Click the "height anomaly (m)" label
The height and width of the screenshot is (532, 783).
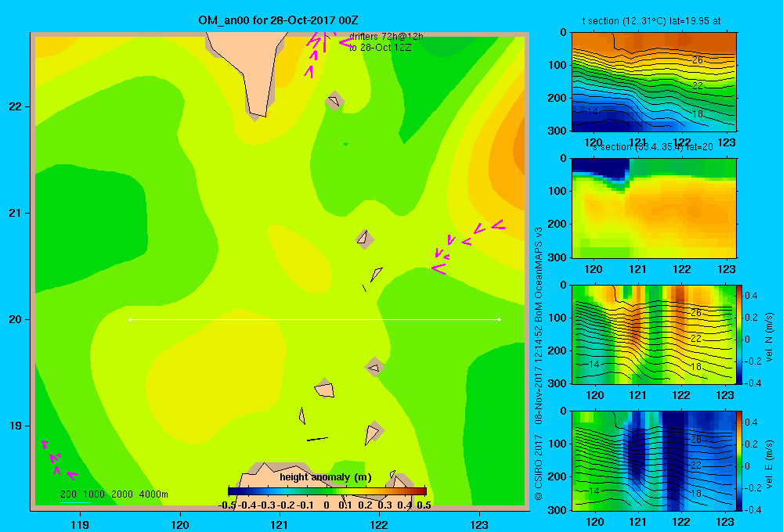(326, 477)
